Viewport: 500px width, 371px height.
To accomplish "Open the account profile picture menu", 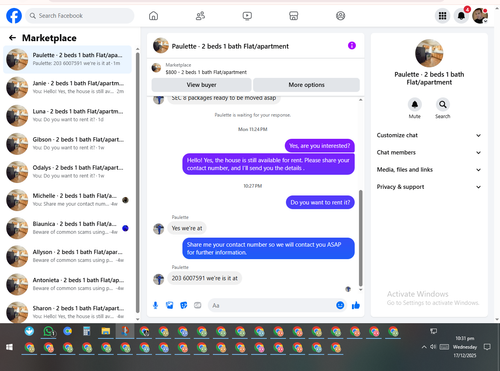I will point(480,16).
